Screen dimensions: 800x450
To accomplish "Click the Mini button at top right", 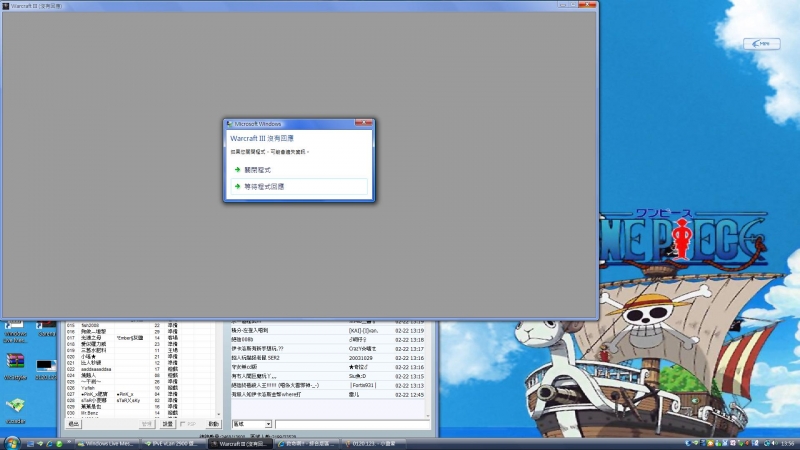I will [x=761, y=44].
